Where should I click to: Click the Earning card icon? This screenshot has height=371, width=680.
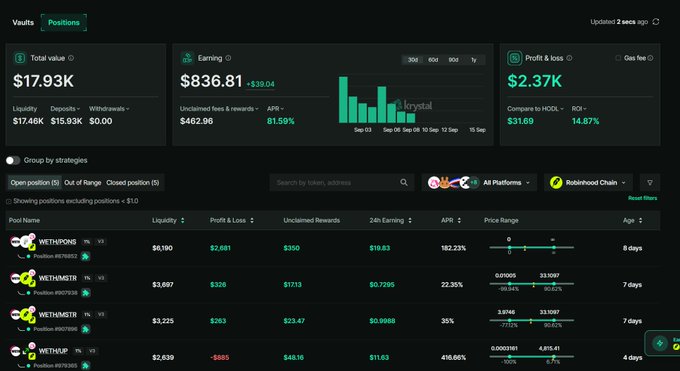187,58
